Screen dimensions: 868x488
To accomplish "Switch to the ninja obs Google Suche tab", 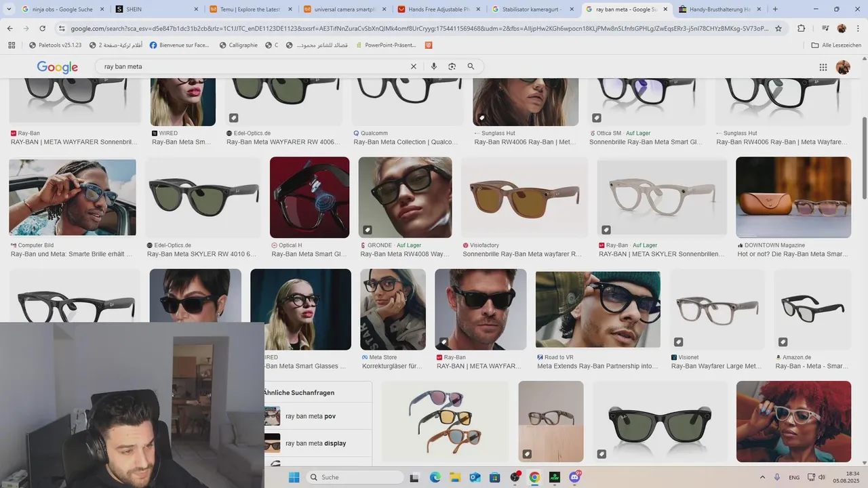I will coord(62,9).
